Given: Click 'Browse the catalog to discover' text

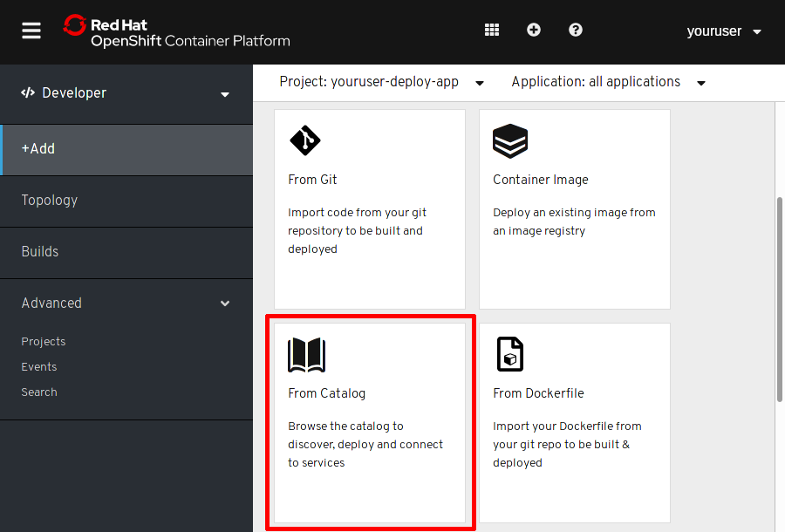Looking at the screenshot, I should [x=365, y=445].
